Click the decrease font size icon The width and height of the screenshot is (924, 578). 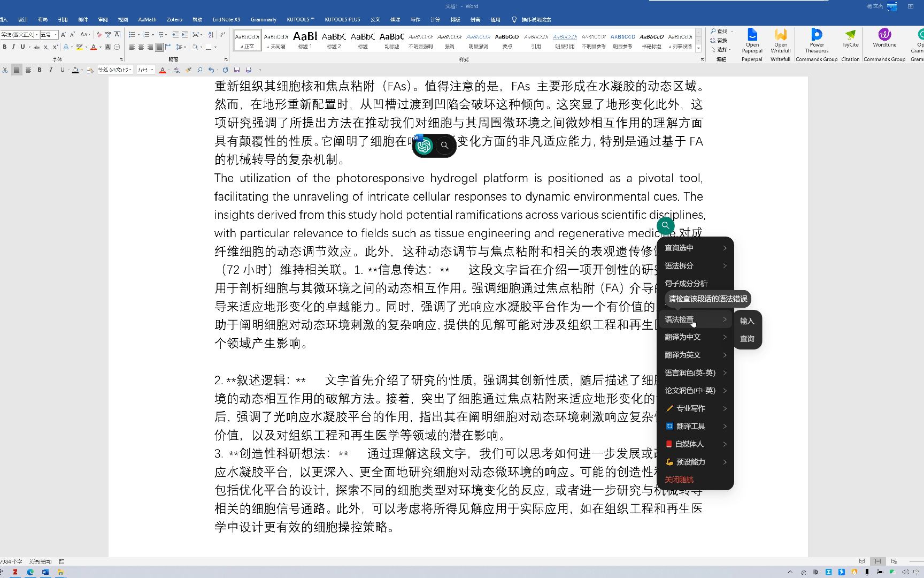tap(72, 35)
